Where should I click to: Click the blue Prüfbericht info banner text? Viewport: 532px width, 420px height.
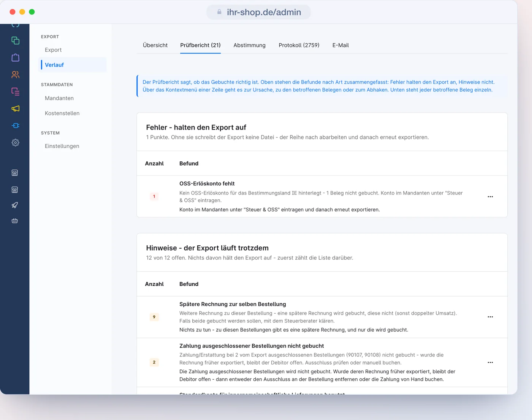[318, 86]
